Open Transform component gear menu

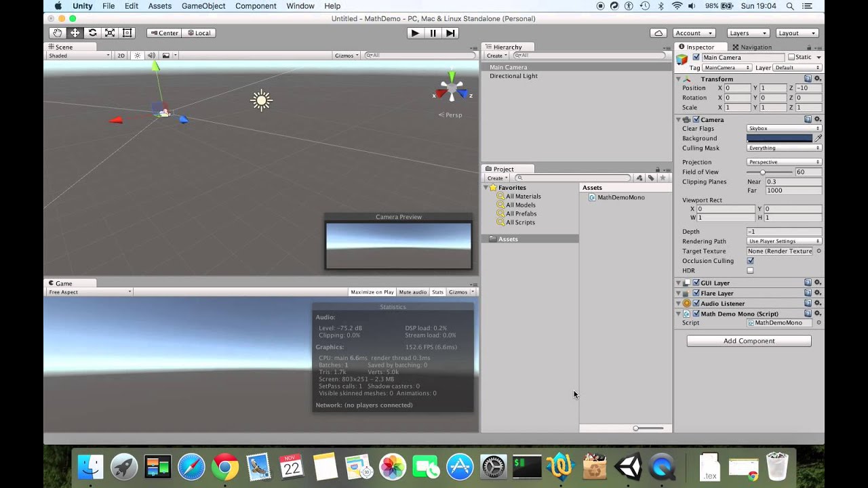click(817, 79)
